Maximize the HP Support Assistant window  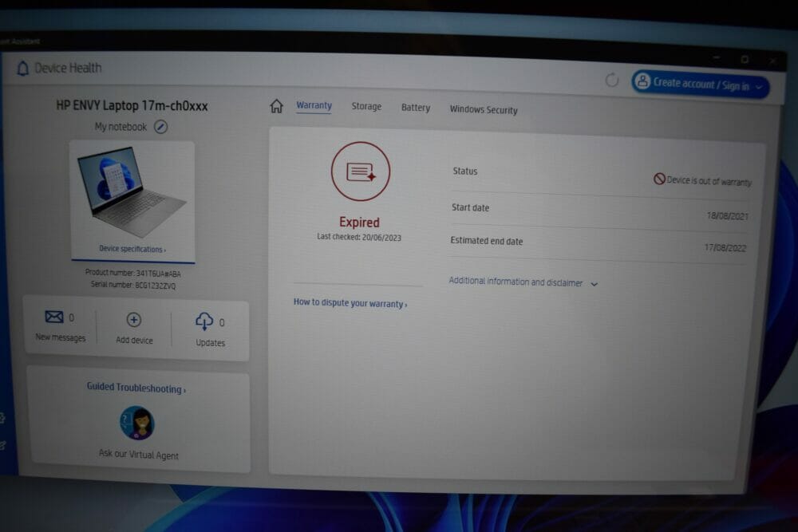tap(745, 60)
